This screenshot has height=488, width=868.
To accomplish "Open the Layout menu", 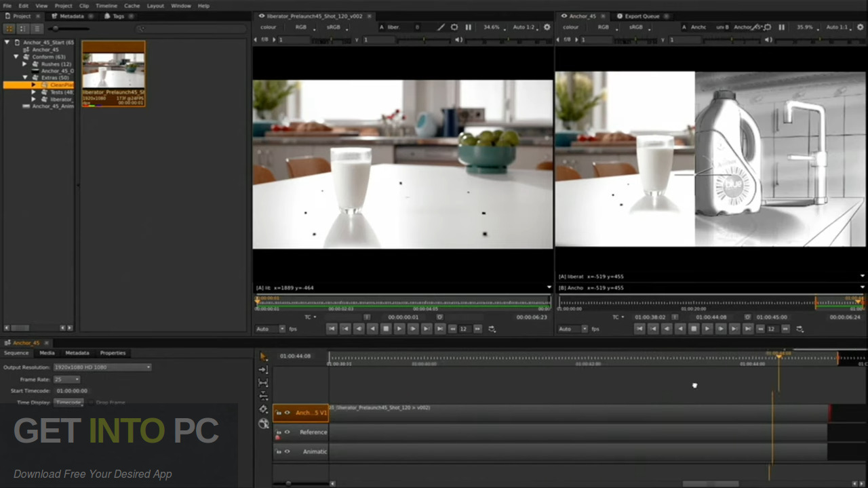I will (155, 5).
